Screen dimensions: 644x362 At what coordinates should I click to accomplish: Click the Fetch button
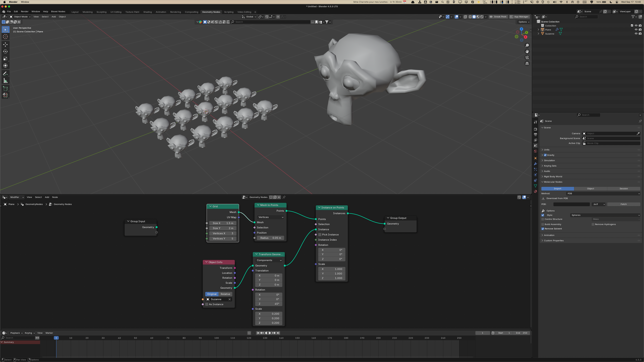click(x=624, y=204)
